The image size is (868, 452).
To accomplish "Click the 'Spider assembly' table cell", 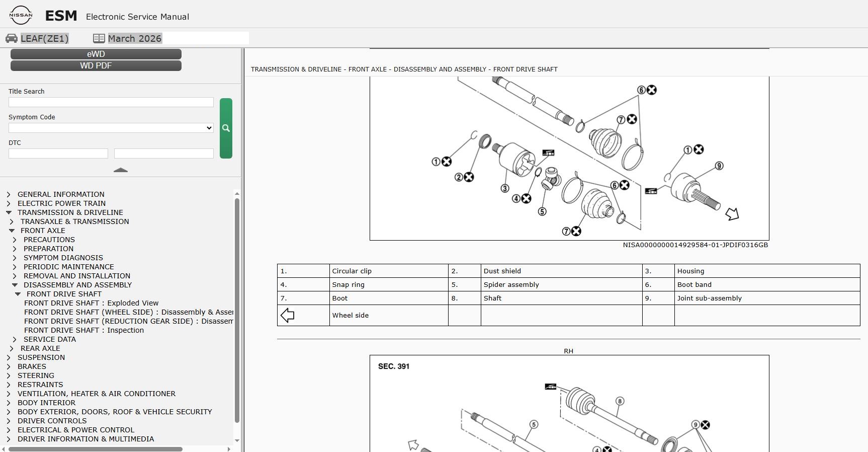I will pos(561,284).
